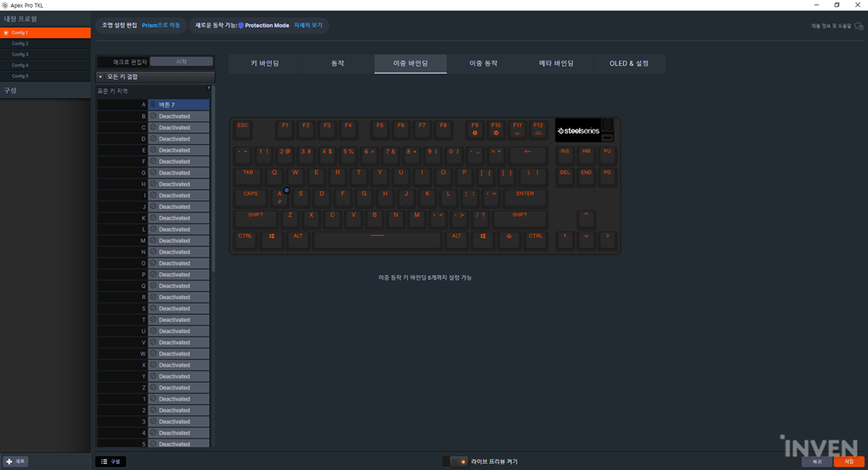868x470 pixels.
Task: Select the F9 key with media icon
Action: tap(475, 129)
